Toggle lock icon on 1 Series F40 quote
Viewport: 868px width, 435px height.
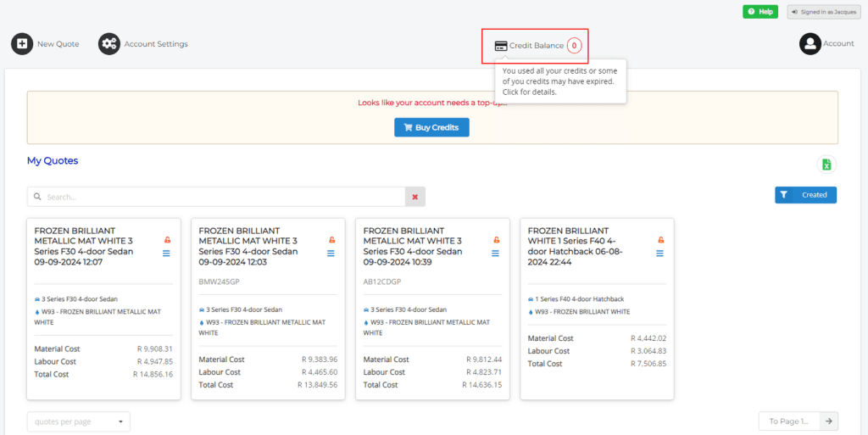tap(660, 240)
